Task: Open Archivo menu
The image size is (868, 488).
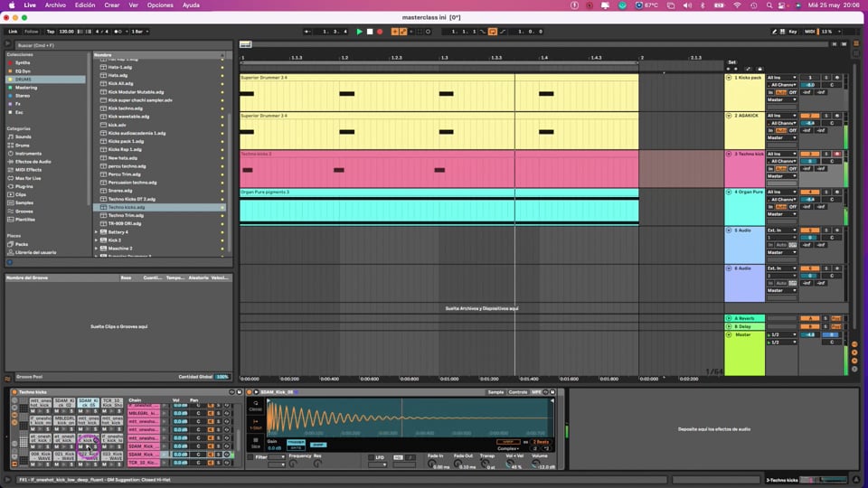Action: pos(55,5)
